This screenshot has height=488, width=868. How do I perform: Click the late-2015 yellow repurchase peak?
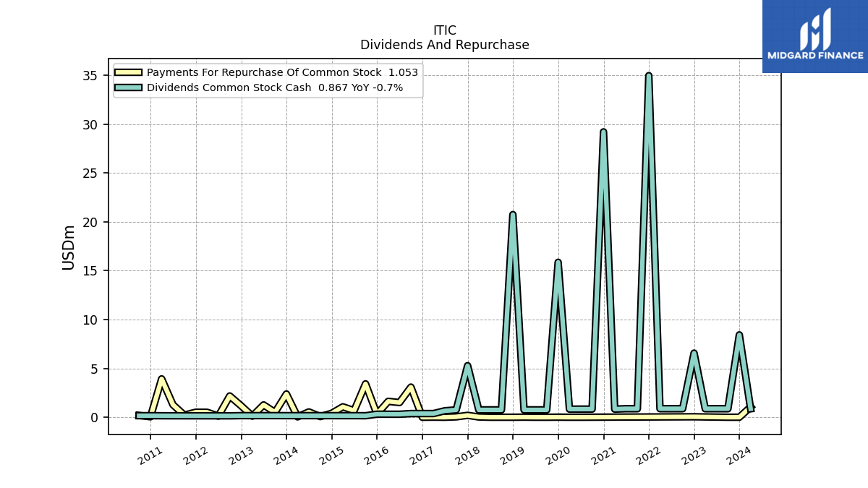click(366, 382)
